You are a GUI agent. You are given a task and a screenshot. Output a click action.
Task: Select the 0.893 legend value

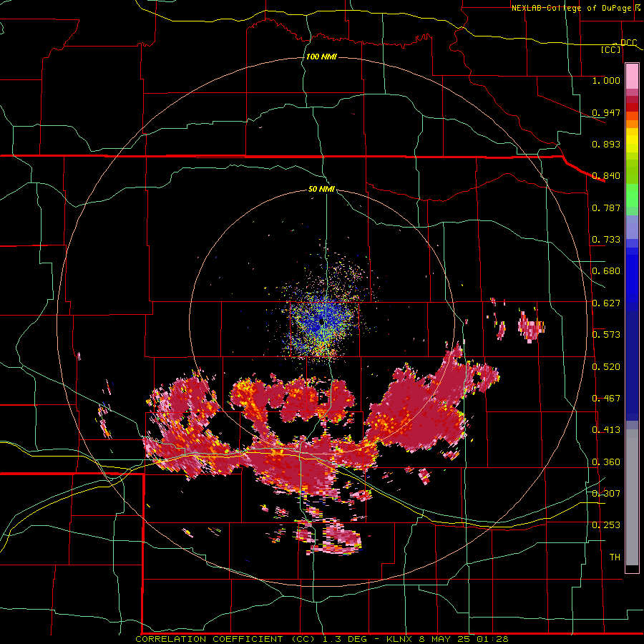point(606,144)
